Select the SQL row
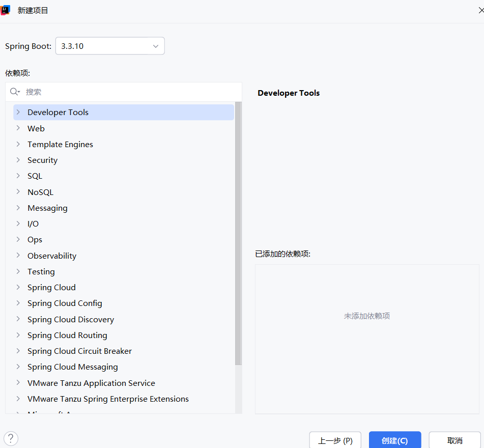Screen dimensions: 484x448 pos(124,176)
